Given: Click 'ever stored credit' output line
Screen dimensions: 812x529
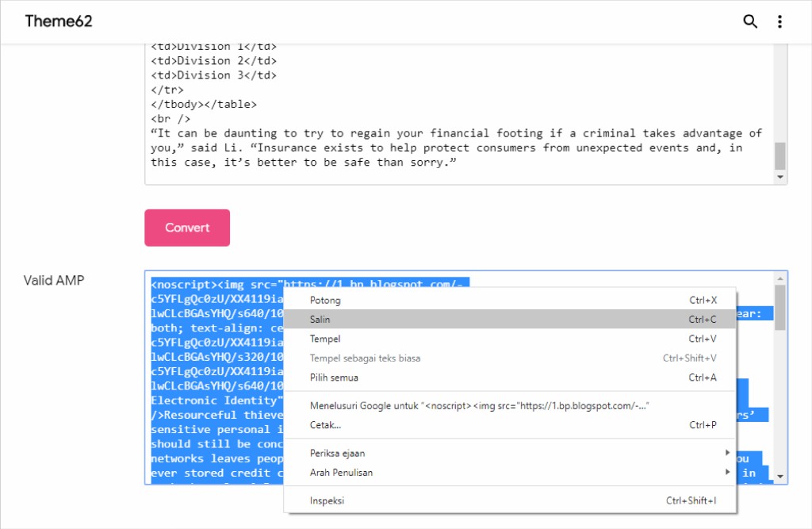Looking at the screenshot, I should point(217,473).
